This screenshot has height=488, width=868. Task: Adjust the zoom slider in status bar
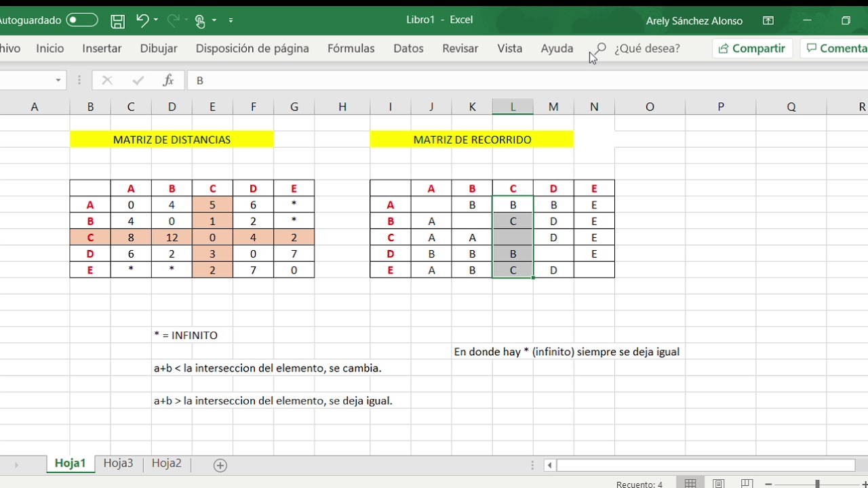click(x=817, y=483)
